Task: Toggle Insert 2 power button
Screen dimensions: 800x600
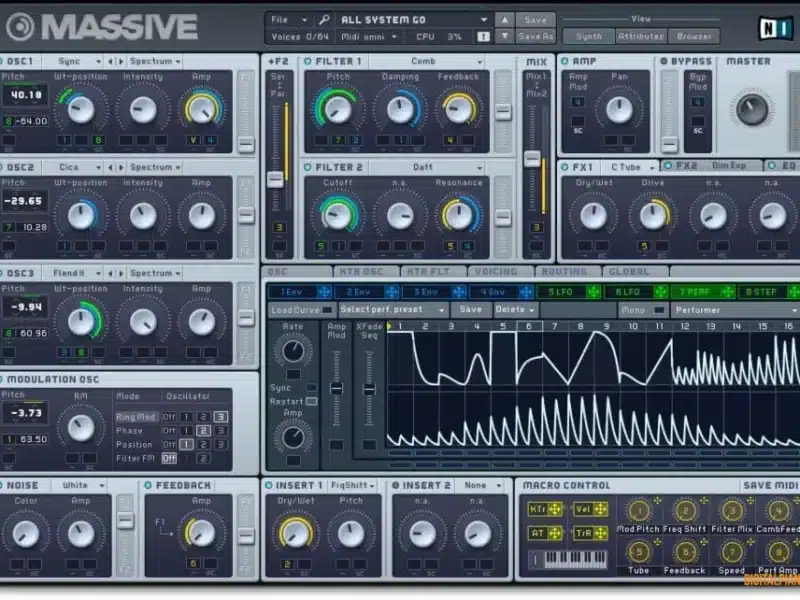Action: [x=395, y=485]
